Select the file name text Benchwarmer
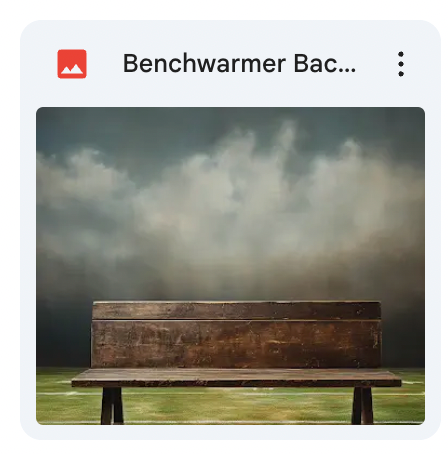Screen dimensions: 448x454 pos(204,63)
